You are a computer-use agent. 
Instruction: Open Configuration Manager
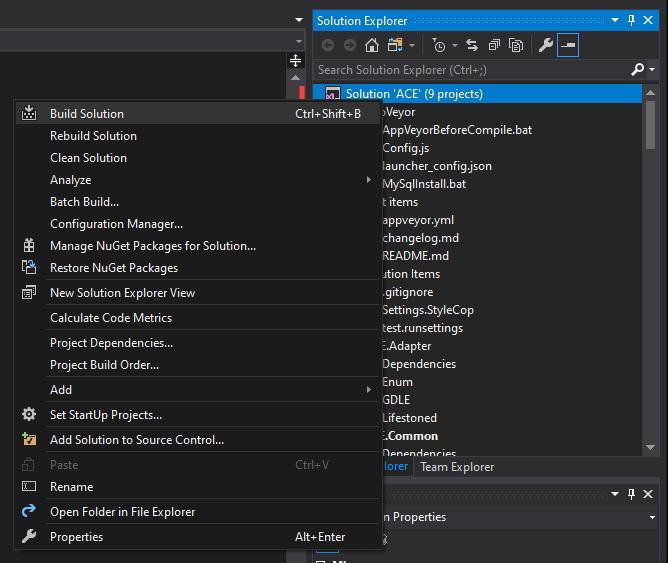[x=197, y=224]
